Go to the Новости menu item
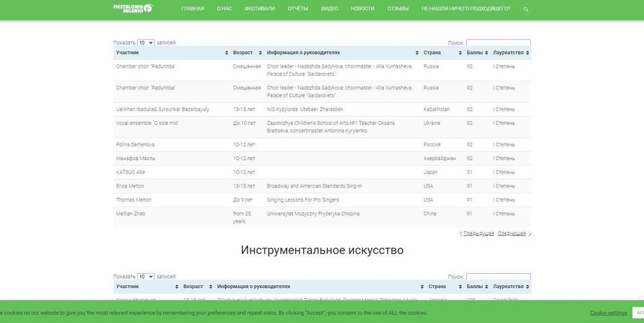The image size is (644, 323). point(363,9)
